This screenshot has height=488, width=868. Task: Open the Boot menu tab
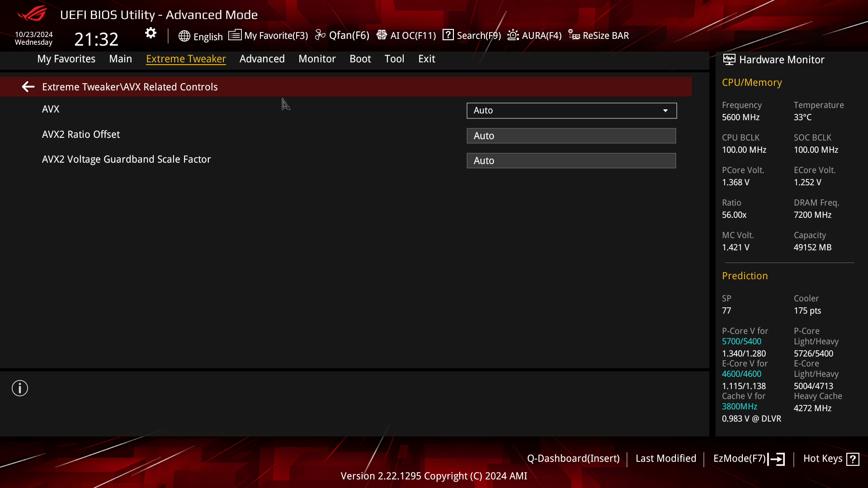(360, 59)
